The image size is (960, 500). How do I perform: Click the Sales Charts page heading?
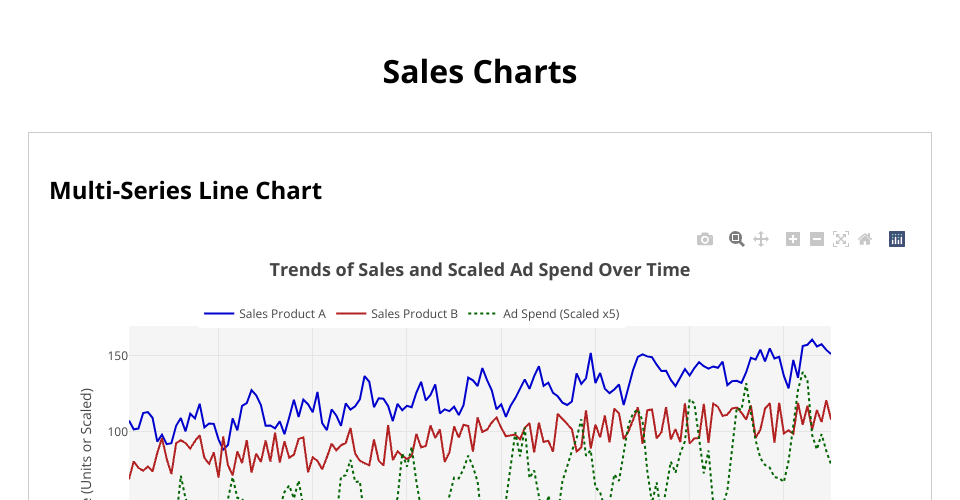pyautogui.click(x=480, y=72)
